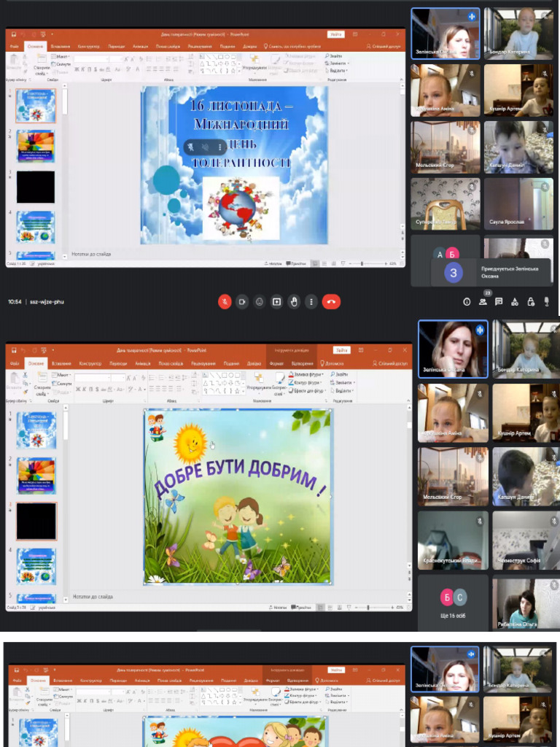This screenshot has width=560, height=747.
Task: Unmute the microphone in the Meet call bar
Action: click(225, 301)
